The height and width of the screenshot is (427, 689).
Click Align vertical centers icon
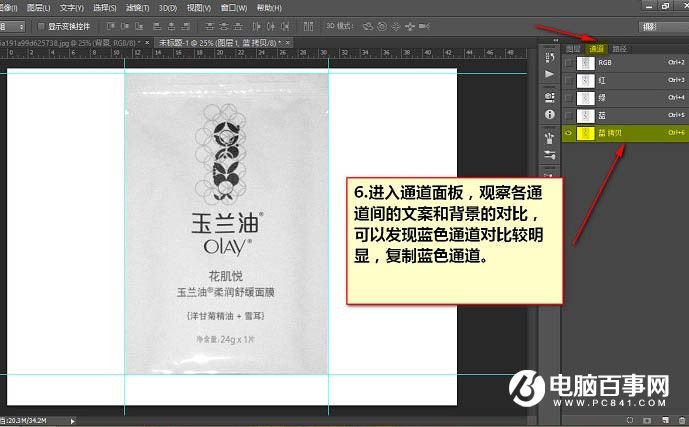[125, 26]
